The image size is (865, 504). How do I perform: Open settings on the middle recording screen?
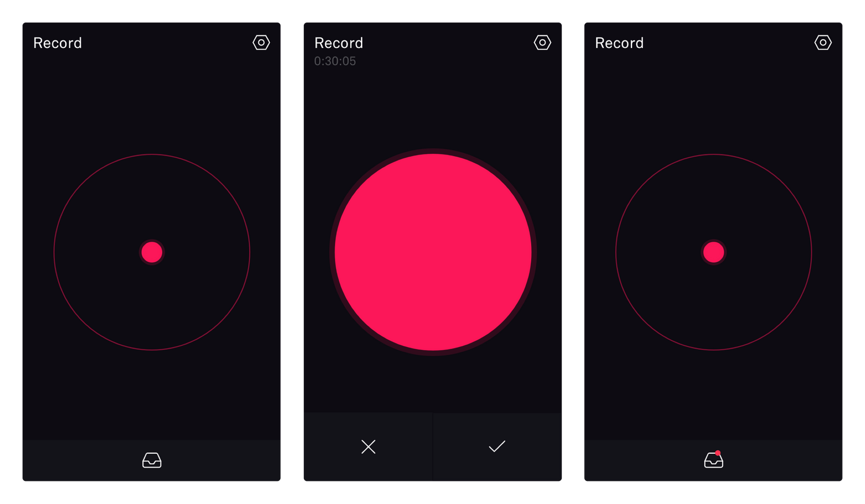[x=542, y=43]
